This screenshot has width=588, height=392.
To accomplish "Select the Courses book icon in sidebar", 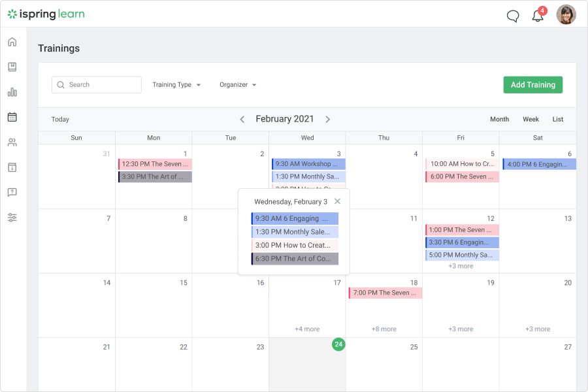I will (x=12, y=66).
